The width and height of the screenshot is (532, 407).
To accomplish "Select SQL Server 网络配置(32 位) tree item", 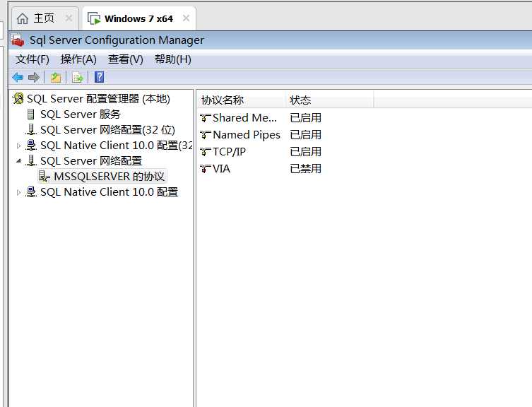I will [x=107, y=130].
